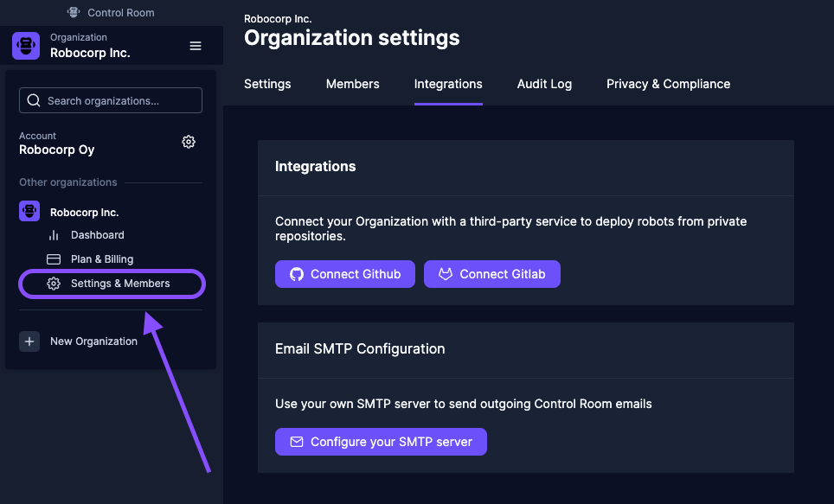Viewport: 834px width, 504px height.
Task: Click the Robocorp Inc. avatar under Other organizations
Action: click(29, 211)
